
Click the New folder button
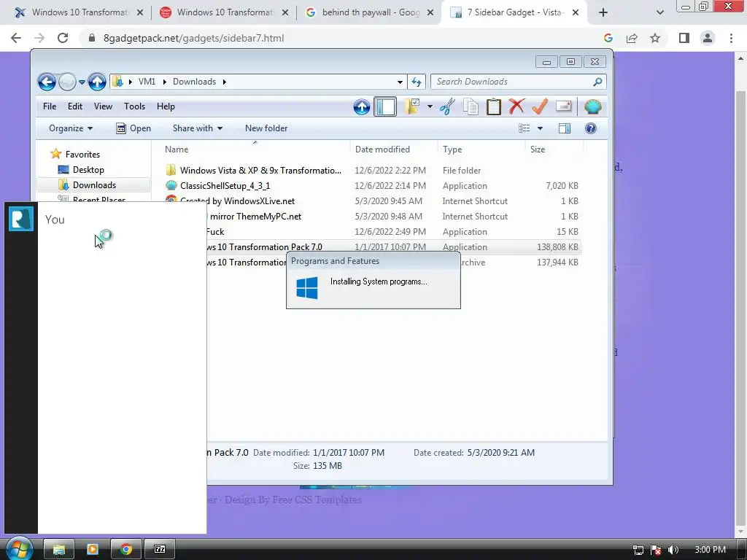tap(266, 128)
